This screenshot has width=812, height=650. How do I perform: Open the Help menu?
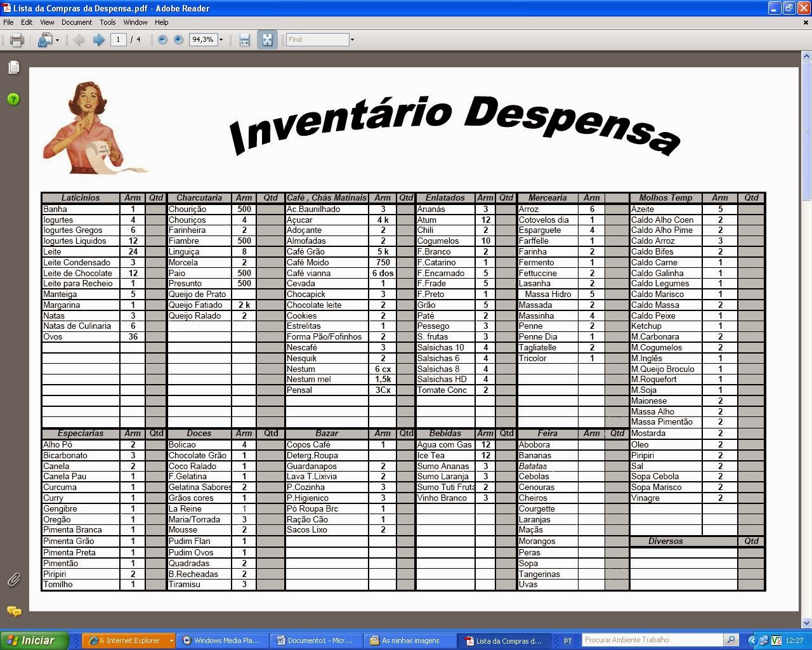pos(162,22)
